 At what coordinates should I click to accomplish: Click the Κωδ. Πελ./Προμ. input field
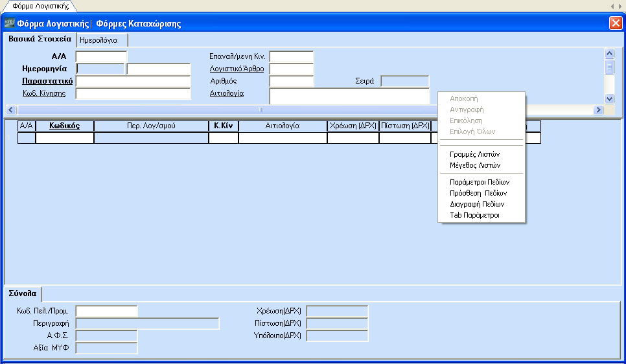click(106, 312)
